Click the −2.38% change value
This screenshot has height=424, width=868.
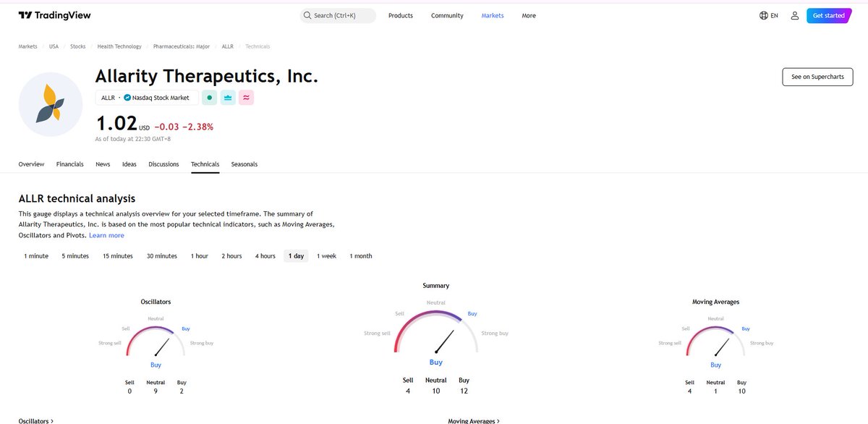tap(197, 127)
